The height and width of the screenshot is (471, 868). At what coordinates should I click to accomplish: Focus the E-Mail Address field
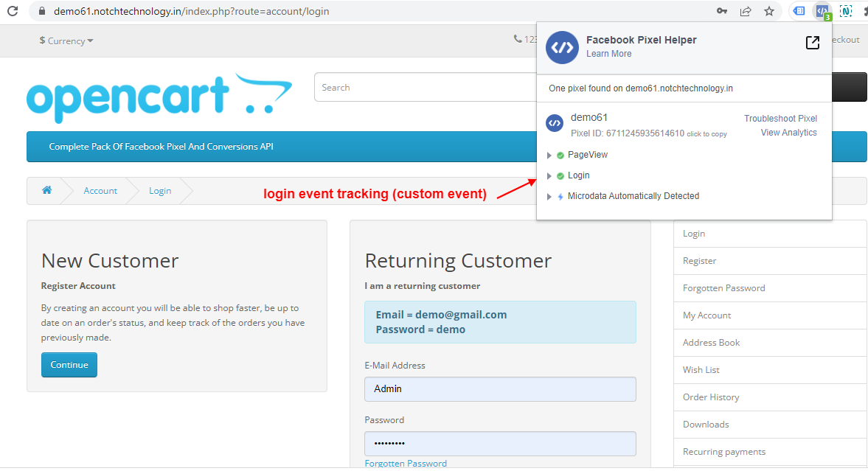[x=500, y=389]
